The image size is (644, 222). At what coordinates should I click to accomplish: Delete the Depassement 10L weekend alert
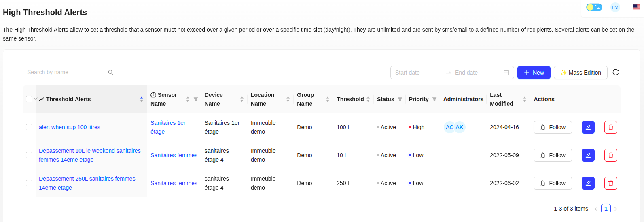point(610,155)
